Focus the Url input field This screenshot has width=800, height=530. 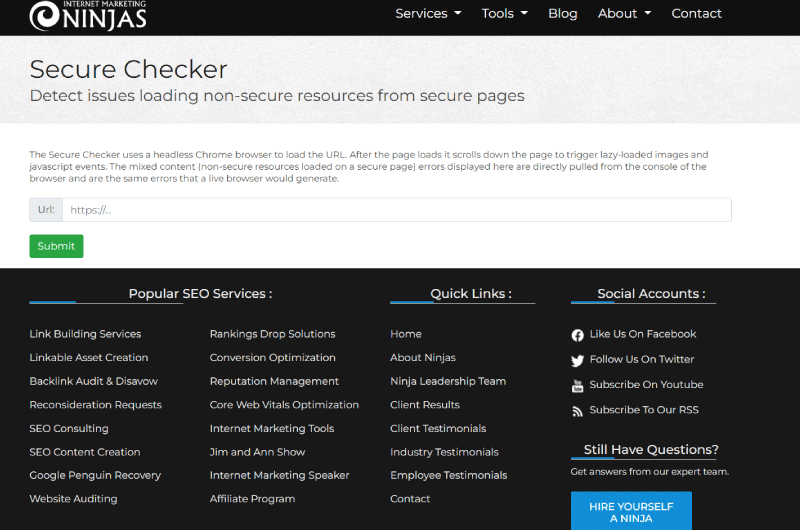396,210
